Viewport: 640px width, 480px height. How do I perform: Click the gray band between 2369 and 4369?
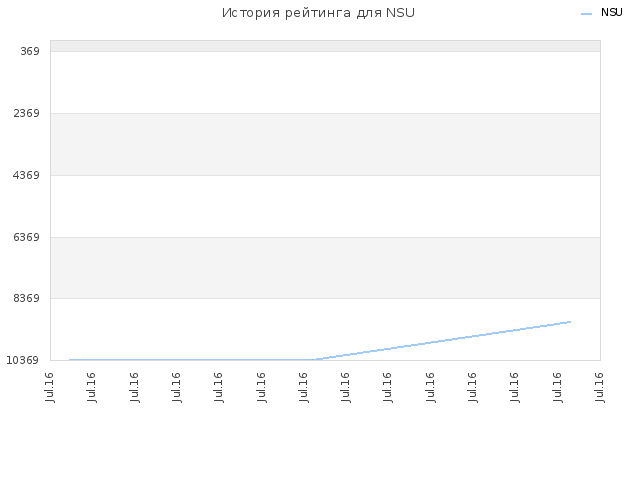(325, 144)
